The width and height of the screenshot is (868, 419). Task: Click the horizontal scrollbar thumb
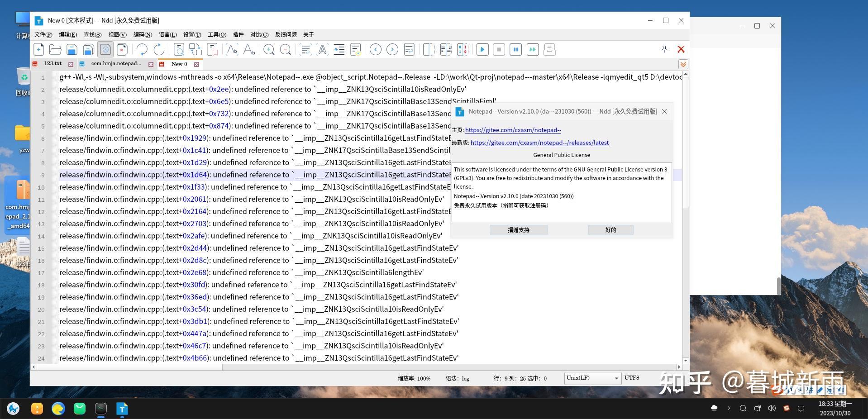coord(129,367)
